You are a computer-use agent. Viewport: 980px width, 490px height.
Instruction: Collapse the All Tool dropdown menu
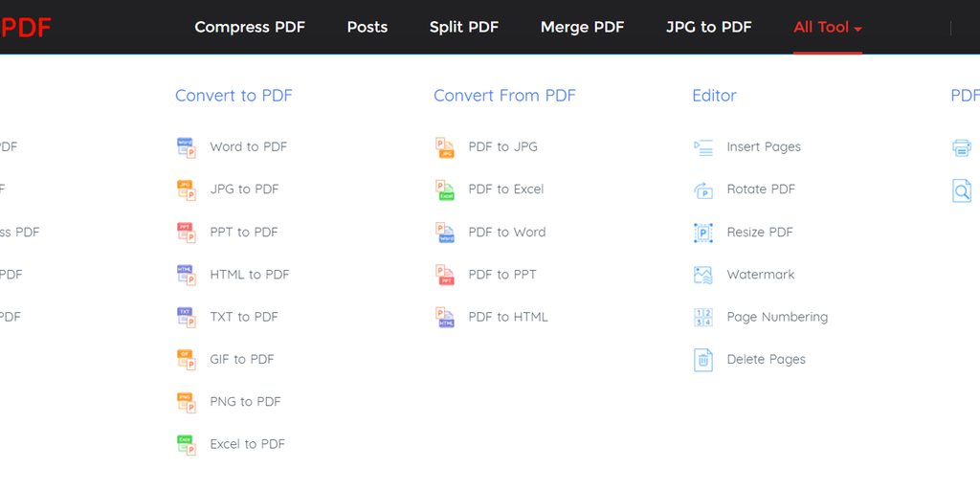[x=827, y=28]
